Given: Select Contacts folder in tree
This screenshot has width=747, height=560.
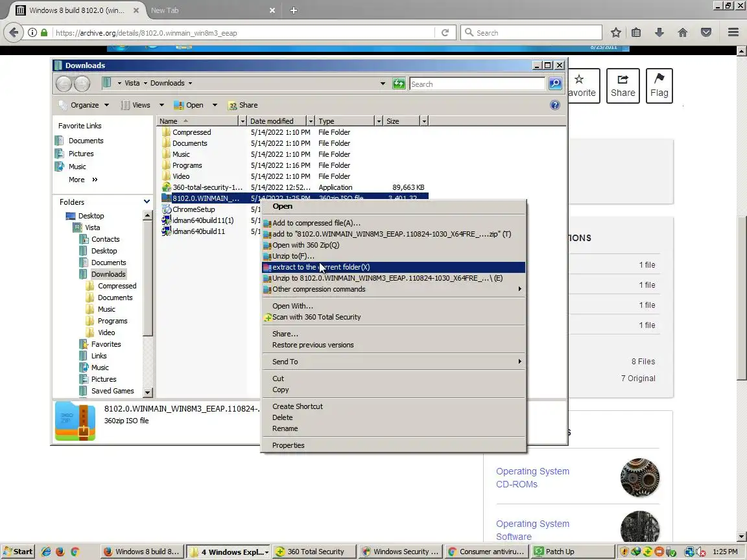Looking at the screenshot, I should click(x=105, y=239).
